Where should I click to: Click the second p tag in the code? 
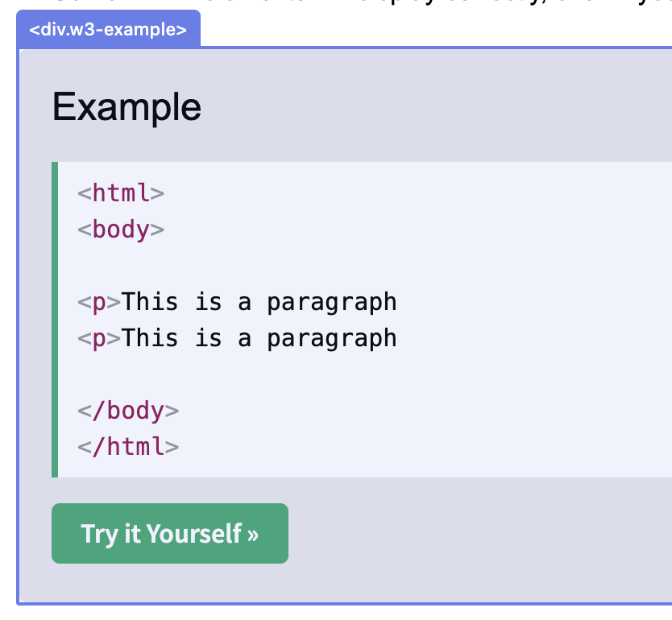pyautogui.click(x=99, y=337)
